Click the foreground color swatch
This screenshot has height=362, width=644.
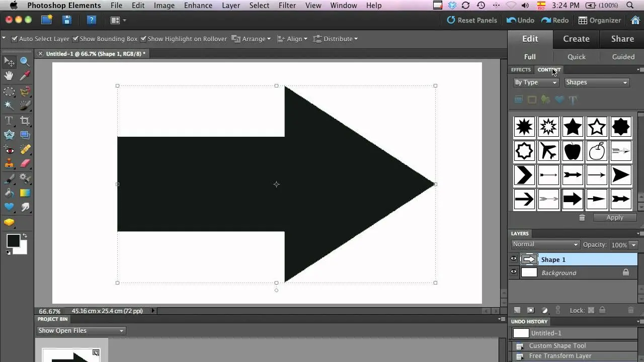pos(13,241)
